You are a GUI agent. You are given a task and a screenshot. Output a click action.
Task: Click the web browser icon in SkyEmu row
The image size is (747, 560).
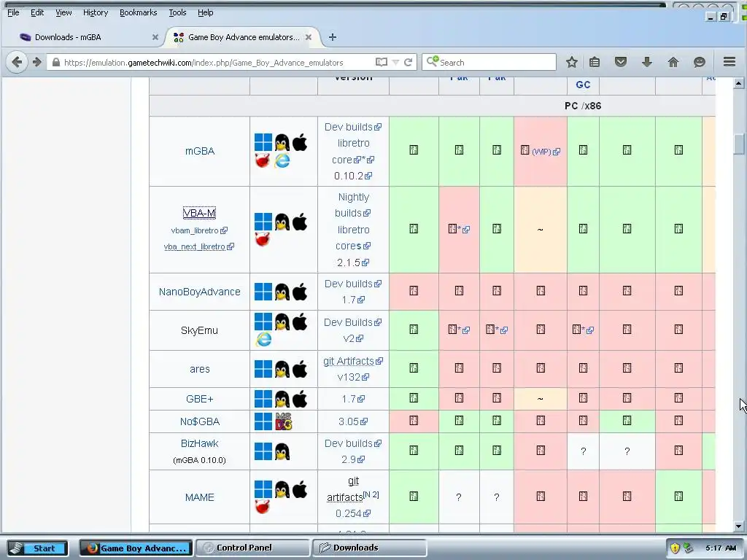[x=263, y=339]
